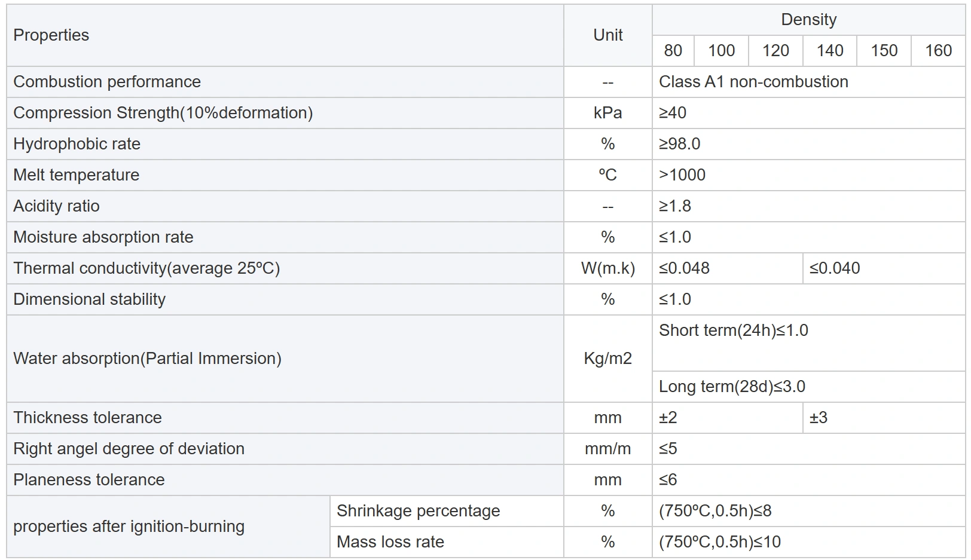Select the Short term(24h) water absorption cell
This screenshot has height=560, width=971.
734,331
